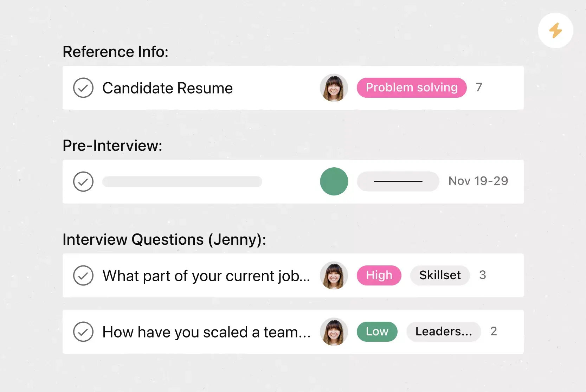Image resolution: width=586 pixels, height=392 pixels.
Task: Click assignee avatar on scaled a team row
Action: [x=334, y=332]
